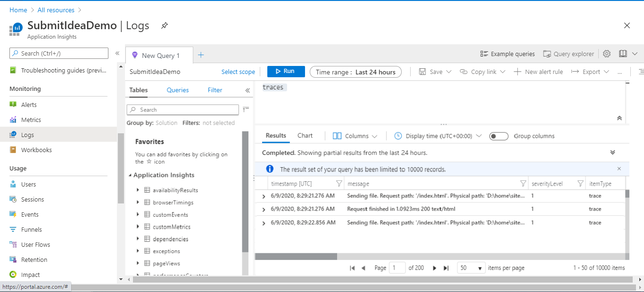Viewport: 644px width, 292px height.
Task: Open the 50 items per page dropdown
Action: point(471,268)
